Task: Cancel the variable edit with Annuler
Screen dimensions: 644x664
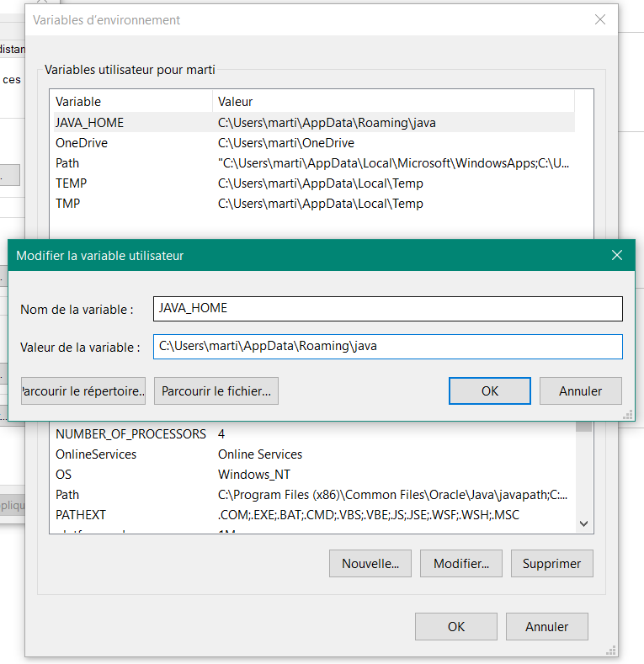Action: [x=581, y=390]
